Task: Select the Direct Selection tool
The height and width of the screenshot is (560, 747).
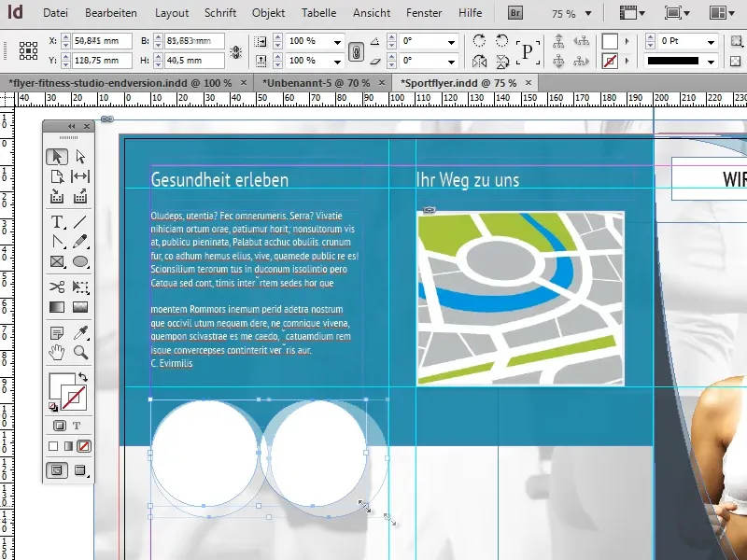Action: (80, 157)
